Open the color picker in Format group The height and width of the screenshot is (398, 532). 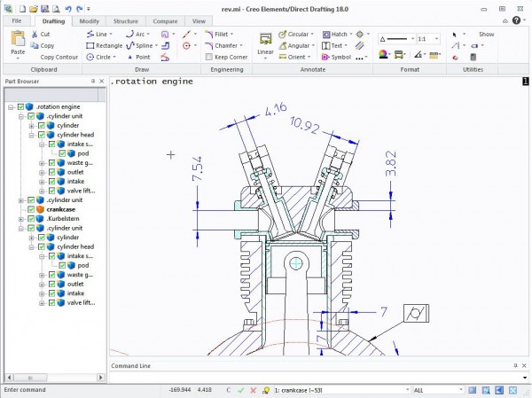pyautogui.click(x=384, y=54)
